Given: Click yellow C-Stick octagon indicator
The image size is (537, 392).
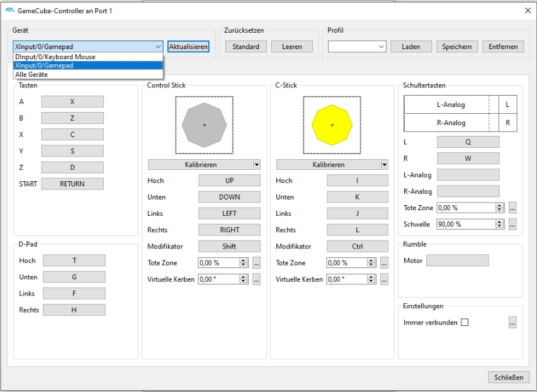Looking at the screenshot, I should 332,125.
